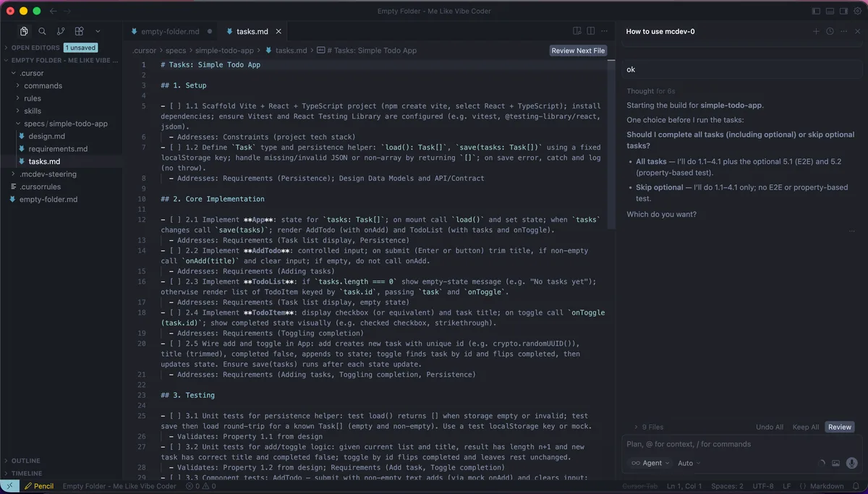The height and width of the screenshot is (494, 868).
Task: Open the Extensions view icon
Action: click(x=79, y=31)
